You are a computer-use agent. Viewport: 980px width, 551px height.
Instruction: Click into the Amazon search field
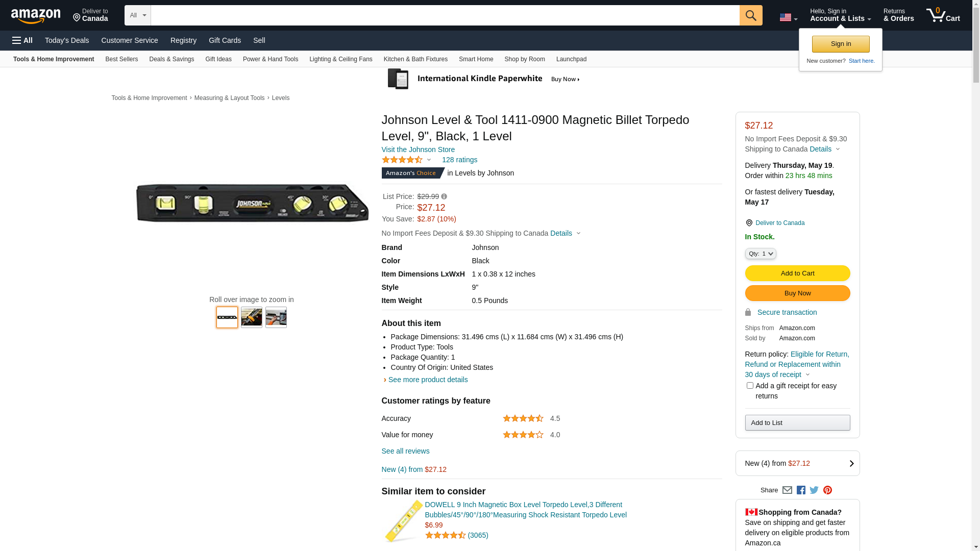pyautogui.click(x=445, y=15)
